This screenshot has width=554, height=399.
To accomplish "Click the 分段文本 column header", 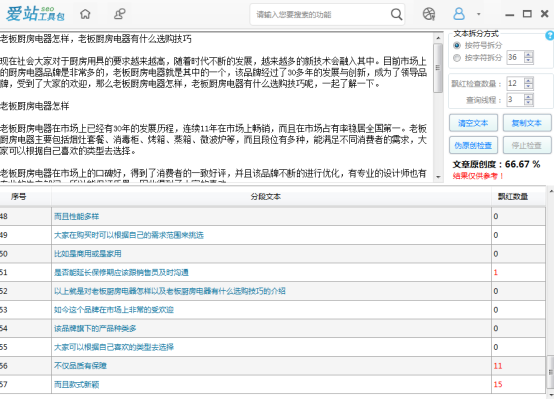I will (x=271, y=196).
